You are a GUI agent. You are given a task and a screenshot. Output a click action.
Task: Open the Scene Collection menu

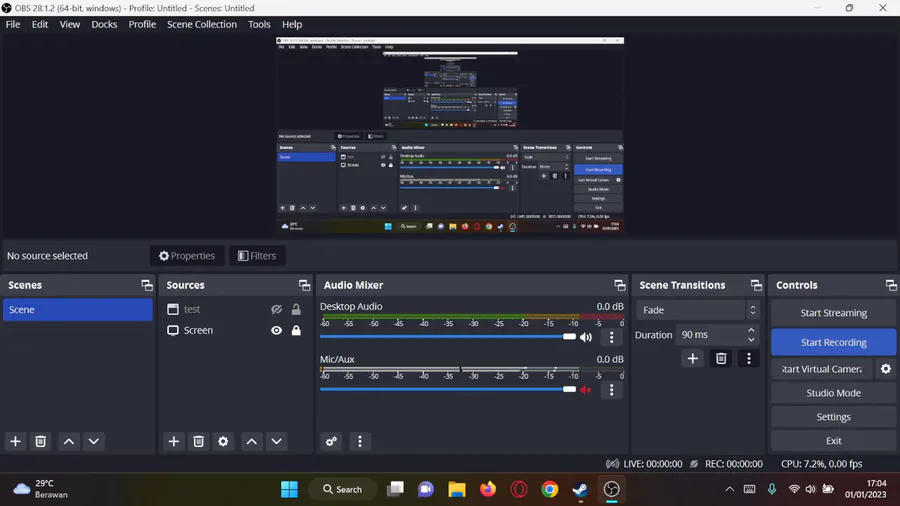[x=201, y=24]
